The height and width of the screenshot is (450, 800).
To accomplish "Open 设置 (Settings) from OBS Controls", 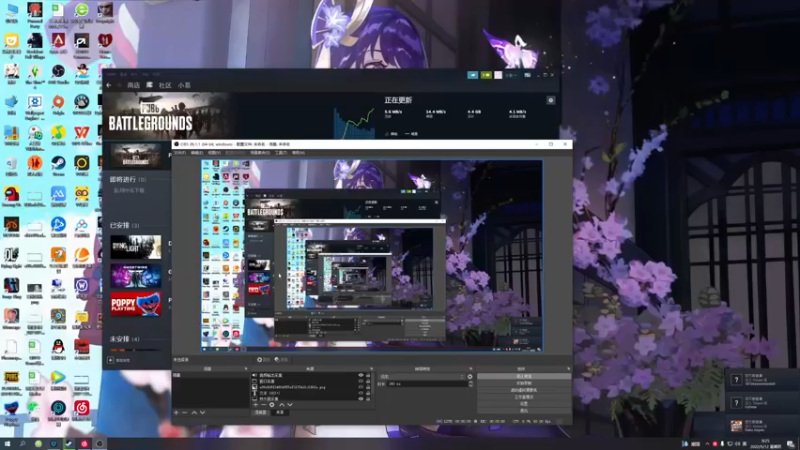I will pos(524,404).
